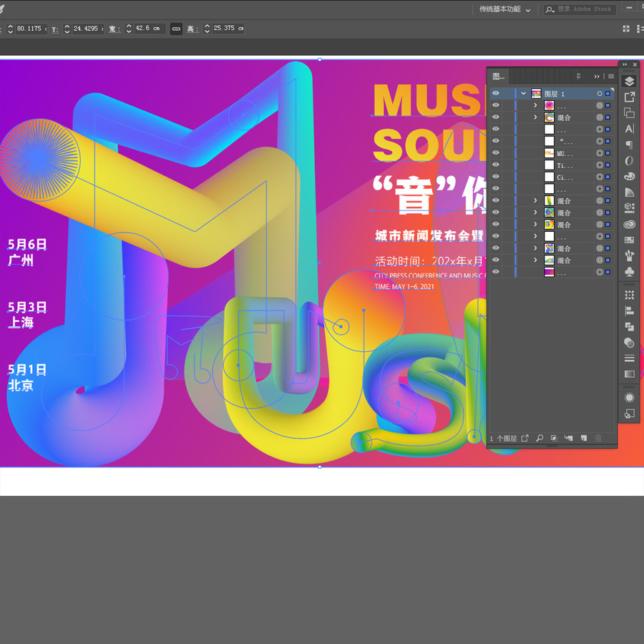Expand Layers panel tabs overflow arrows
The height and width of the screenshot is (644, 644).
tap(596, 77)
